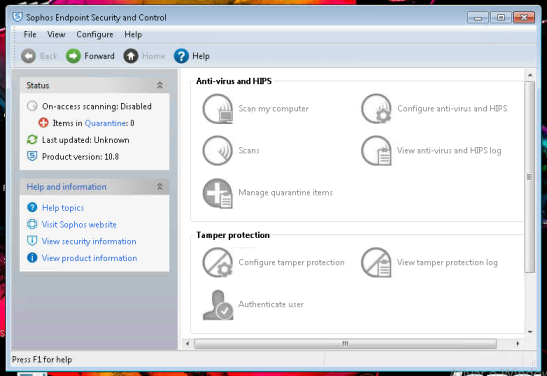The image size is (547, 376).
Task: Click the Configure anti-virus and HIPS icon
Action: pyautogui.click(x=376, y=109)
